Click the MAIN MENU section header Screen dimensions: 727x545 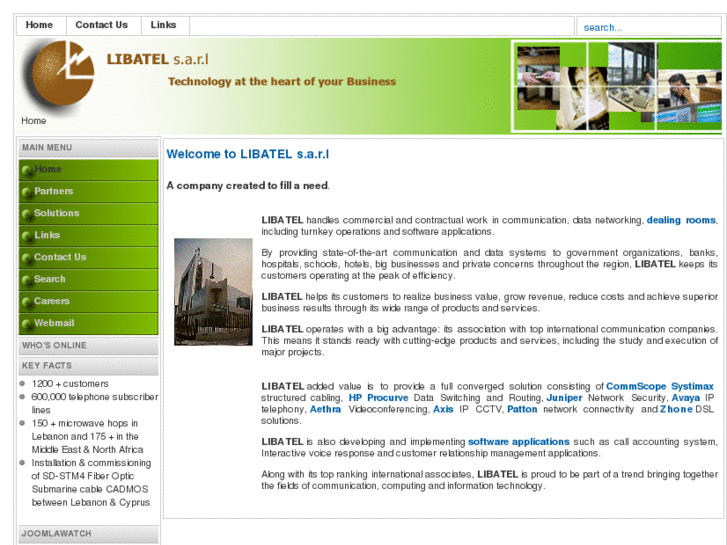pyautogui.click(x=88, y=148)
